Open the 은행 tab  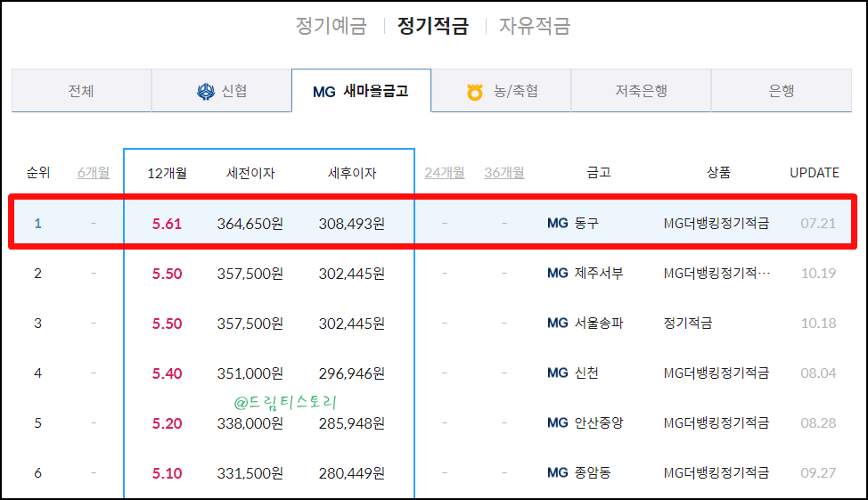coord(781,90)
